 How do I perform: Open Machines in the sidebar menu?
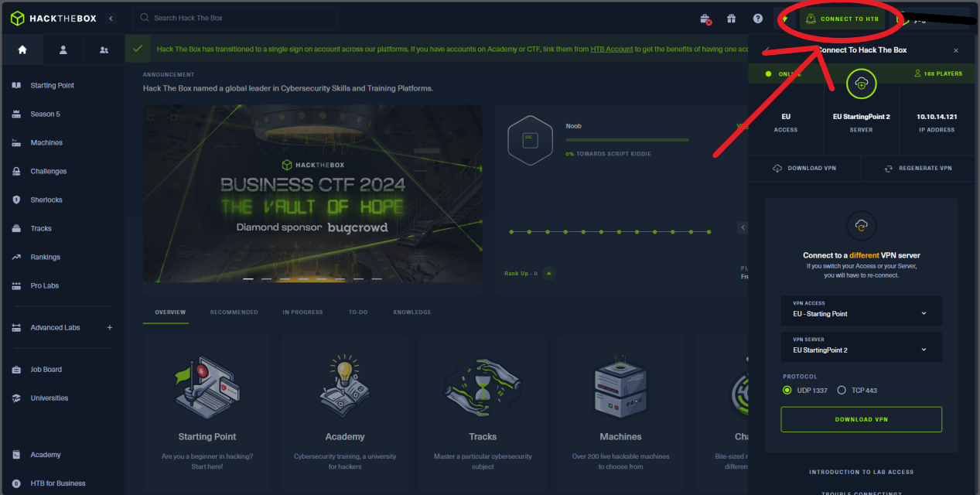46,143
